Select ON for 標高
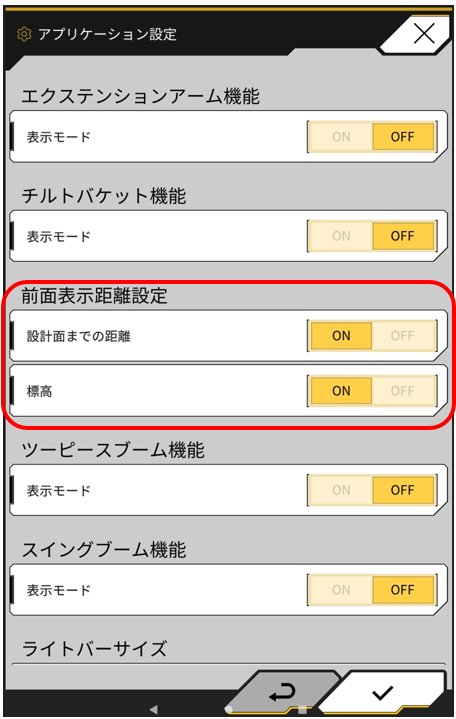This screenshot has width=456, height=719. (x=341, y=391)
